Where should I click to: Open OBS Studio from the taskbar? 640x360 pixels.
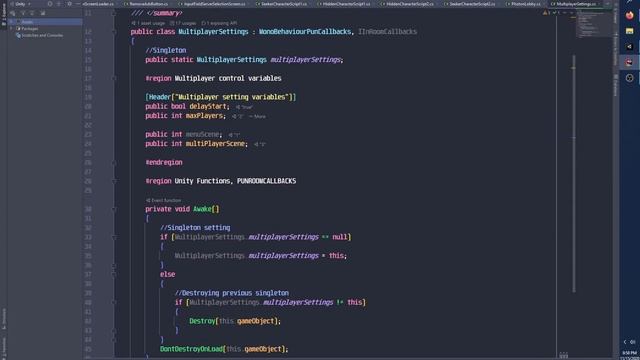pyautogui.click(x=629, y=78)
